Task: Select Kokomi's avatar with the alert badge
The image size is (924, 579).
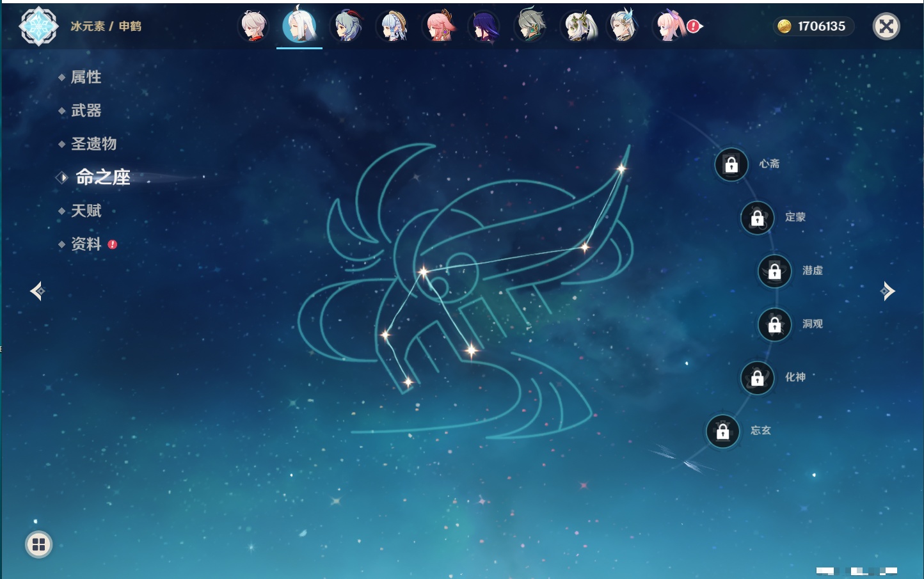Action: click(x=670, y=27)
